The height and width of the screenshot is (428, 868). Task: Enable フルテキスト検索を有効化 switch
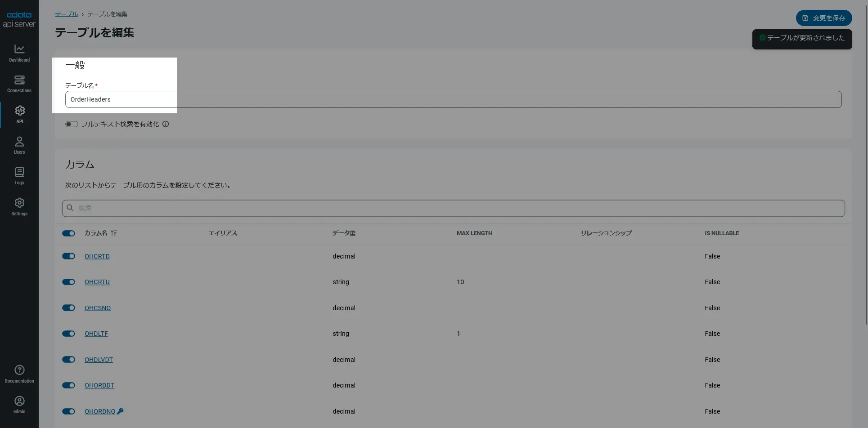[x=71, y=124]
